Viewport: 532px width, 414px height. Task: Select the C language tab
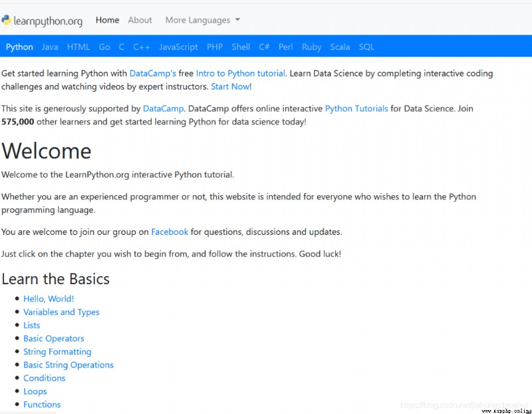[x=122, y=47]
